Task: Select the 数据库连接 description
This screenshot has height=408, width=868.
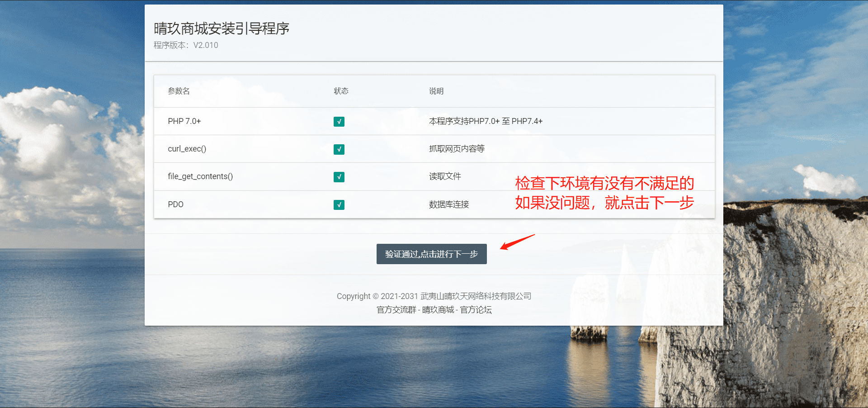Action: pos(449,204)
